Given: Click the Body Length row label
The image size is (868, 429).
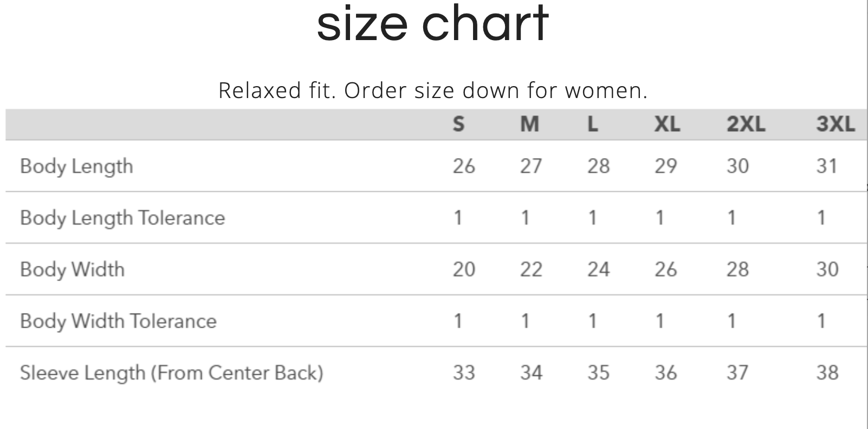Looking at the screenshot, I should 76,166.
